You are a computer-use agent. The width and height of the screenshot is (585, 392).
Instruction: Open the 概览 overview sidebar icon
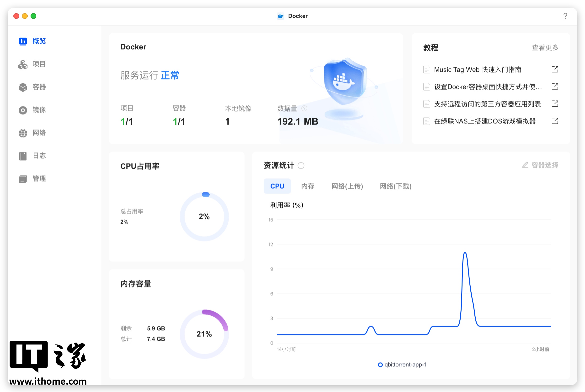click(x=23, y=41)
